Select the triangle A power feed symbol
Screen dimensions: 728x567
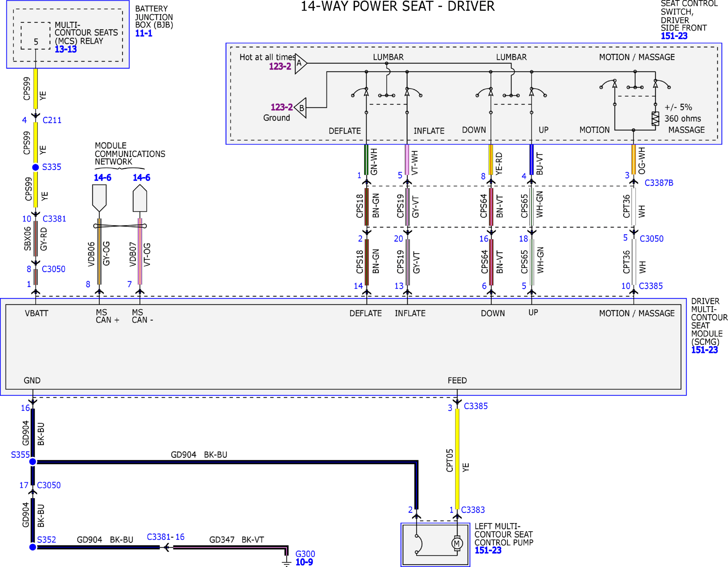click(x=301, y=63)
